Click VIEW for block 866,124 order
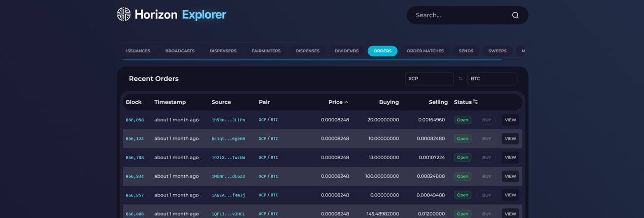Screen dimensions: 644x218 (510, 138)
